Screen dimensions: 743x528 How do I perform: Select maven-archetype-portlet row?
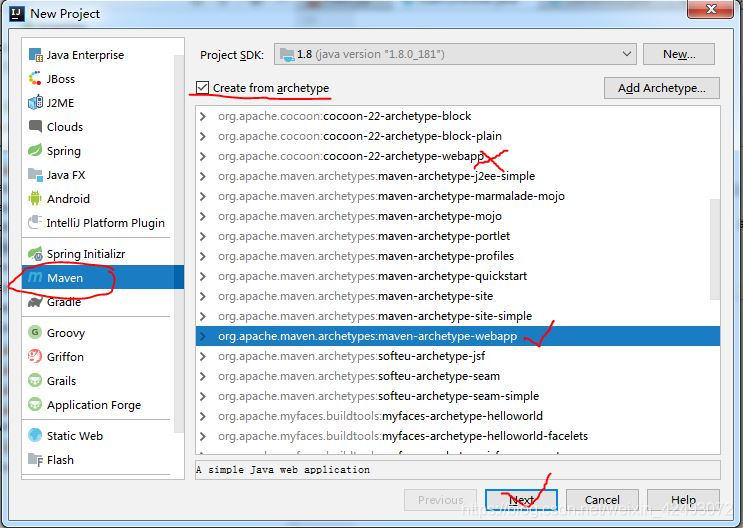[x=458, y=236]
